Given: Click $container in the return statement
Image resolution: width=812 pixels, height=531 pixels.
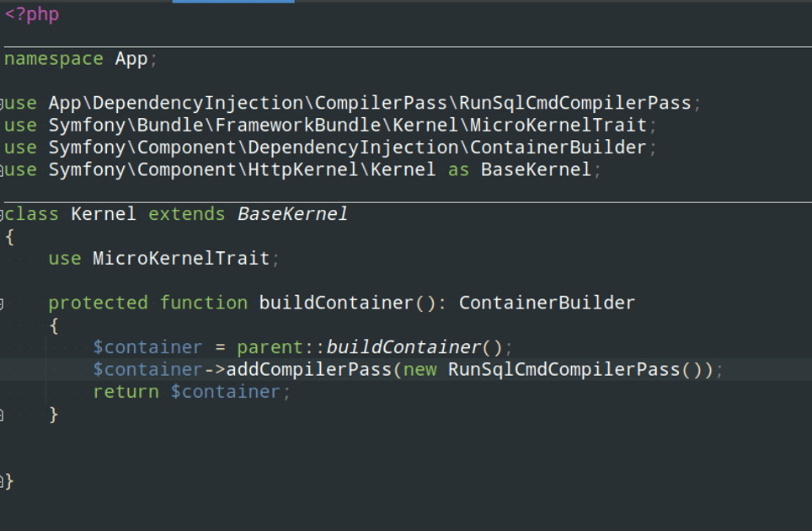Looking at the screenshot, I should point(225,392).
